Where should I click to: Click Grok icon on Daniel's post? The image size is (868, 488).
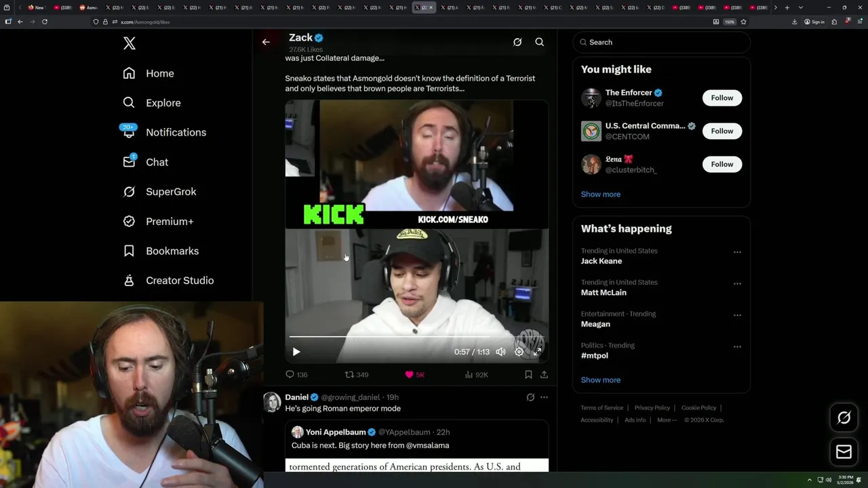530,397
